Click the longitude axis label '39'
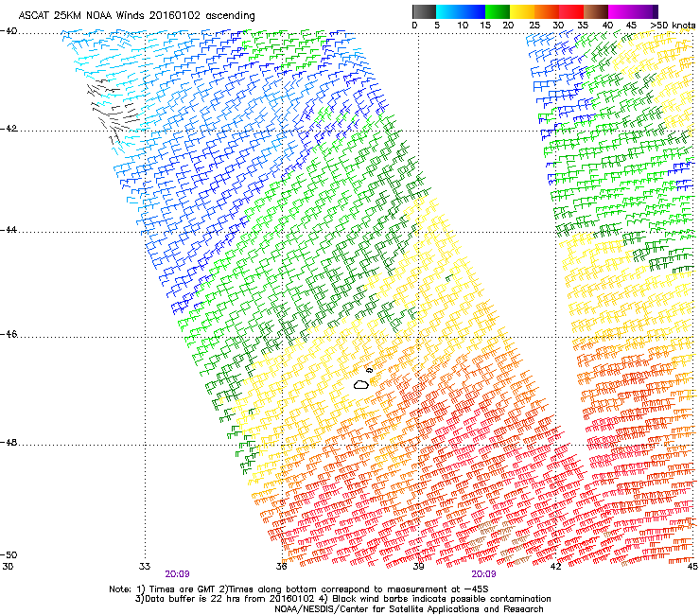The image size is (700, 615). point(418,567)
